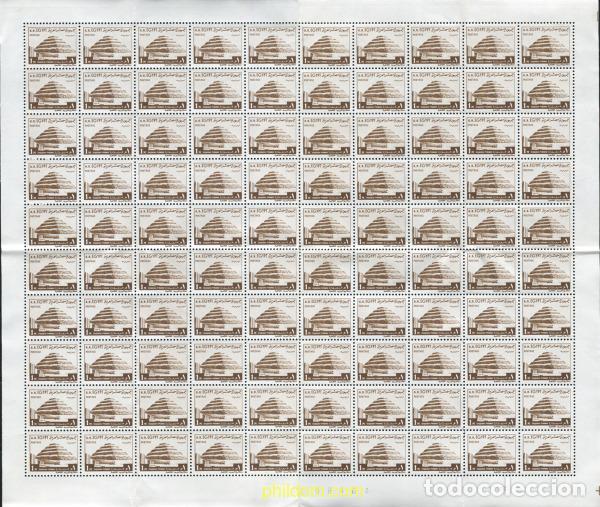Screen dimensions: 600x507
Task: Click the second stamp in the ninth row
Action: 108,406
